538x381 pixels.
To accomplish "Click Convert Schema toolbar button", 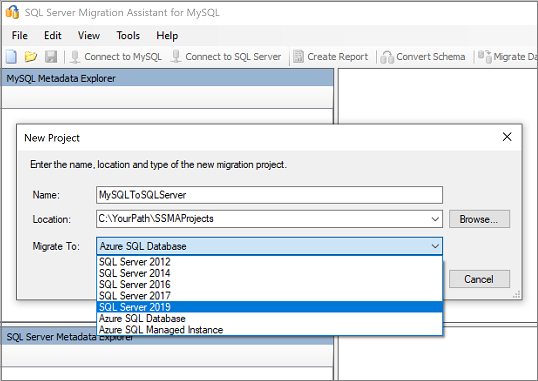I will [423, 57].
